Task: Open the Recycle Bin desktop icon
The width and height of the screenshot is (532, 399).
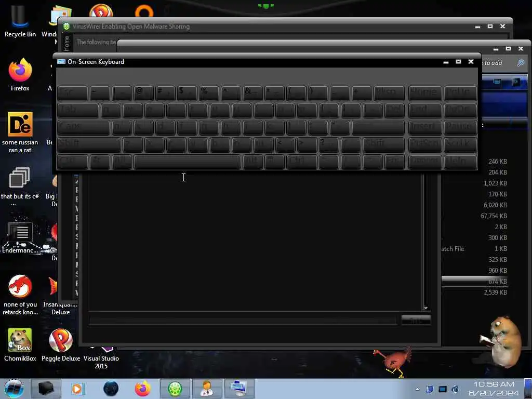Action: [x=20, y=20]
